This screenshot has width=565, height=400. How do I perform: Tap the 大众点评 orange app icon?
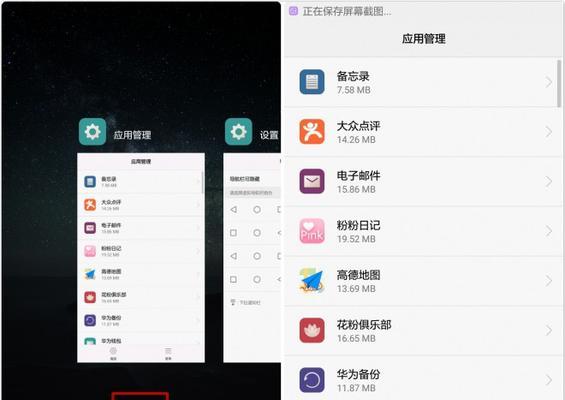click(312, 132)
